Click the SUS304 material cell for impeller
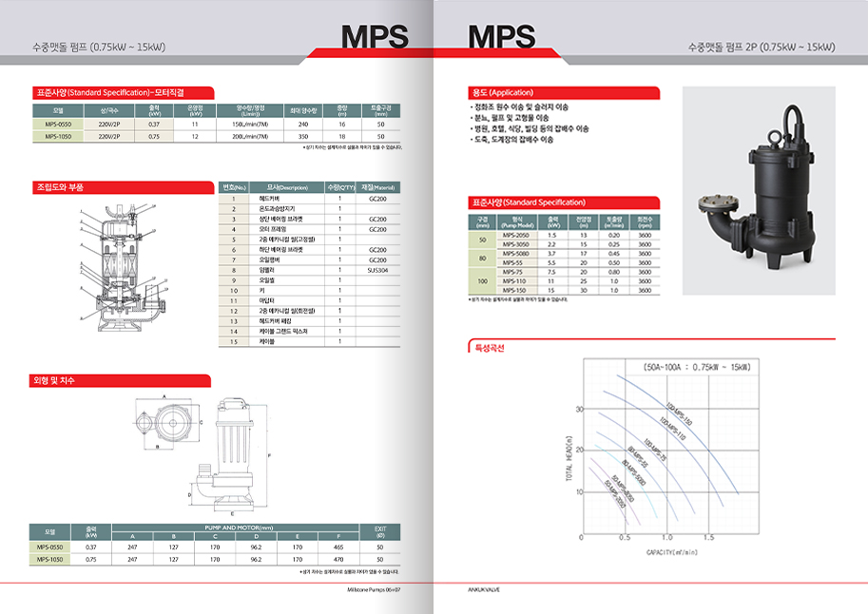Screen dimensions: 868x614 376,270
